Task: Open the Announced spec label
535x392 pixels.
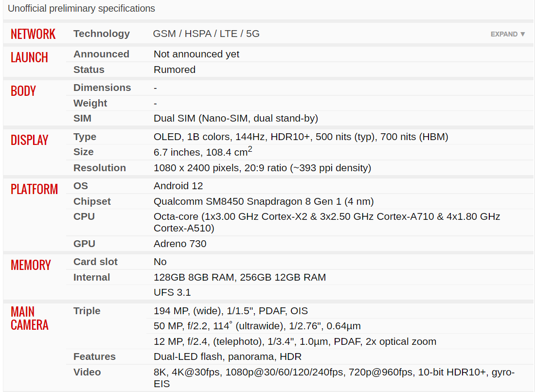Action: tap(101, 54)
